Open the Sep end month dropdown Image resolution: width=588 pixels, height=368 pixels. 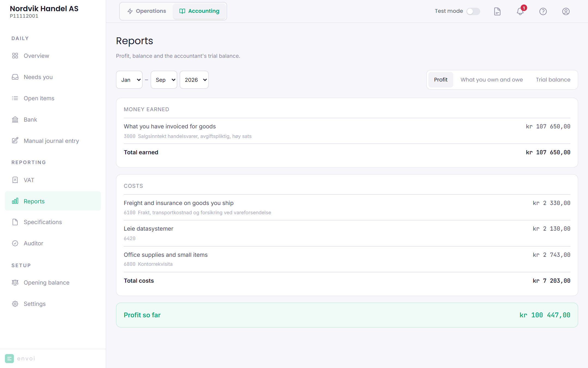164,80
